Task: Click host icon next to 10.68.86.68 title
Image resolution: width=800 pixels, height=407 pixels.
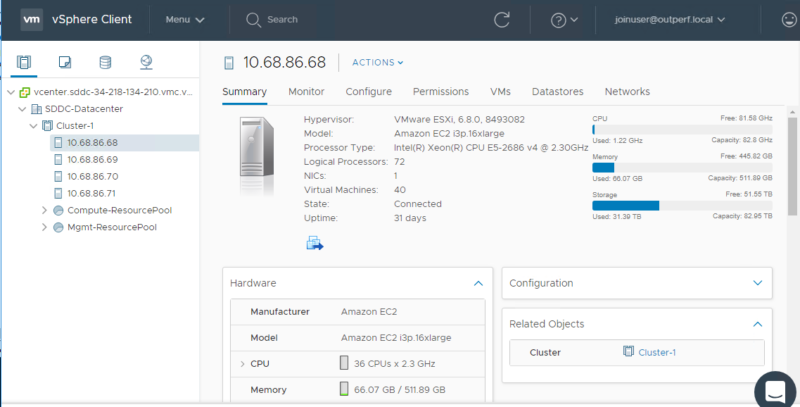Action: (x=229, y=63)
